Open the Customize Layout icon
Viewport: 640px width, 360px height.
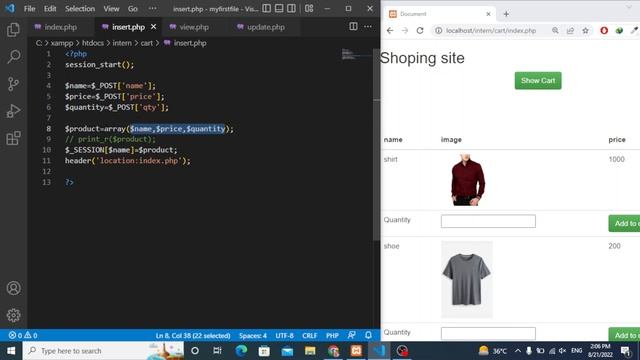tap(309, 8)
